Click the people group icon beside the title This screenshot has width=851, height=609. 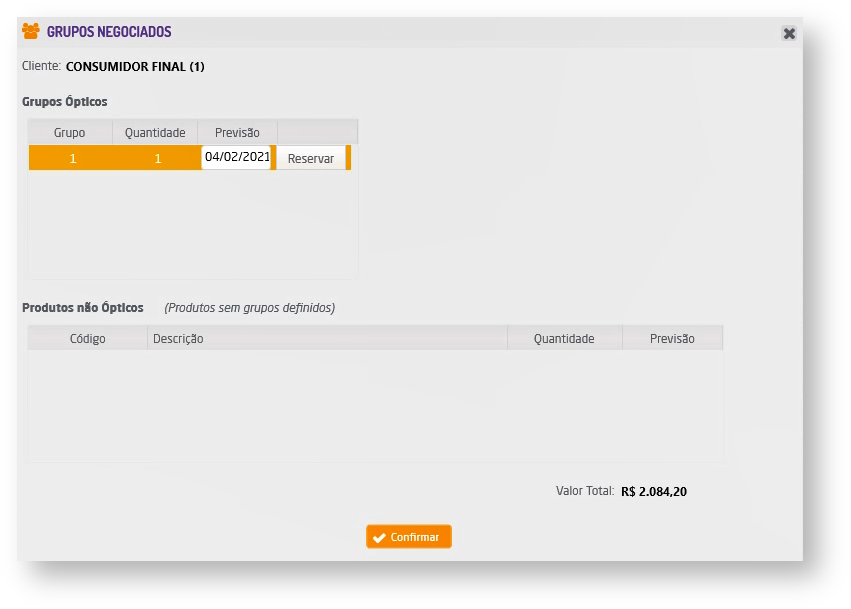point(30,31)
